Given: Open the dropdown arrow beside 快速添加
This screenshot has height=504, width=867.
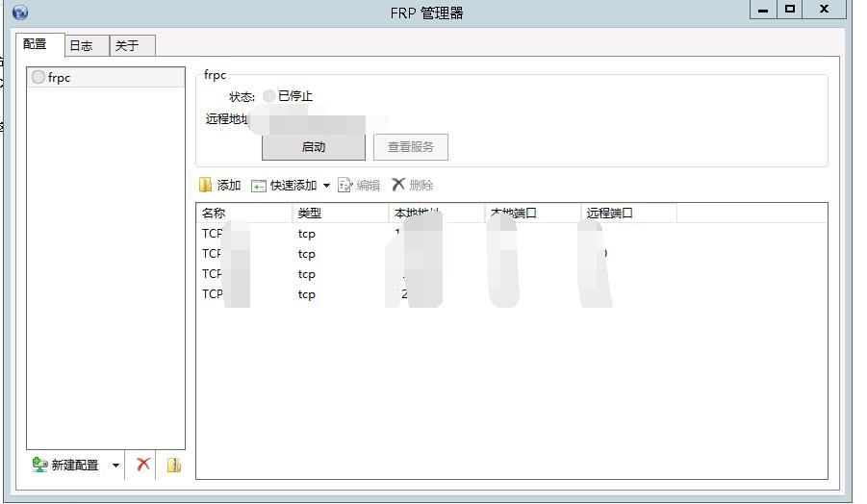Looking at the screenshot, I should click(x=326, y=186).
